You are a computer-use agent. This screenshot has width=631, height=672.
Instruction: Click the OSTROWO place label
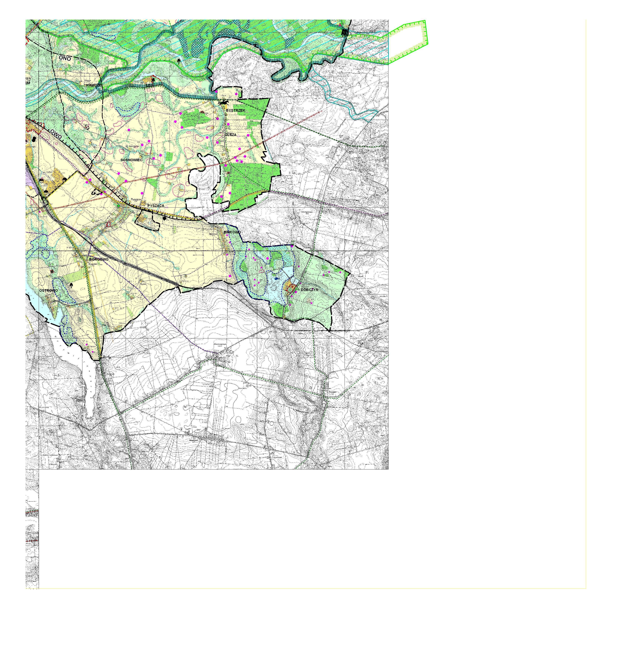pos(48,290)
